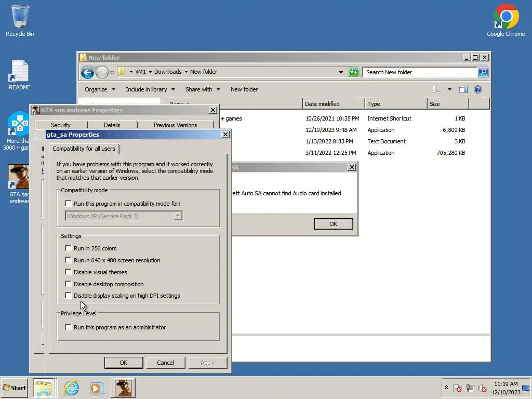Expand the Organize menu

(x=100, y=89)
